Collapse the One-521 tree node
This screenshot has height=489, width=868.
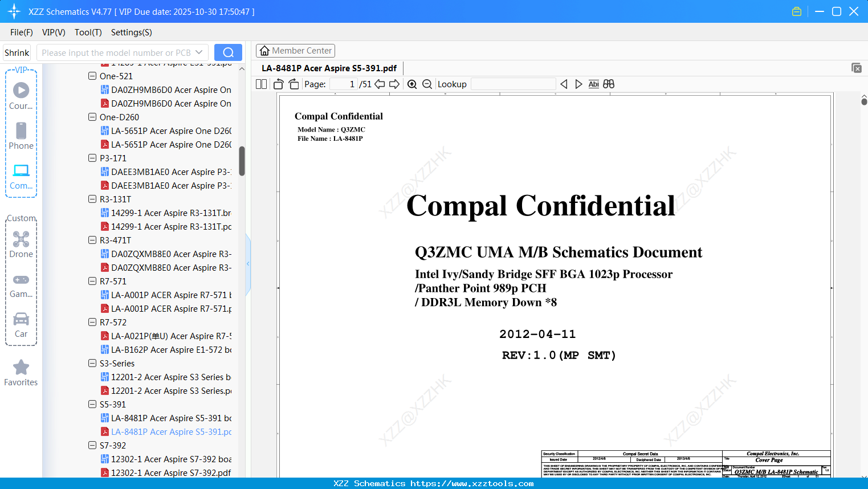tap(92, 76)
